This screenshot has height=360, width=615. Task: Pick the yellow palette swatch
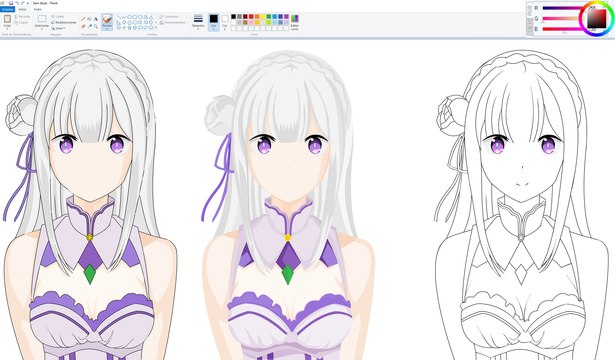point(263,16)
